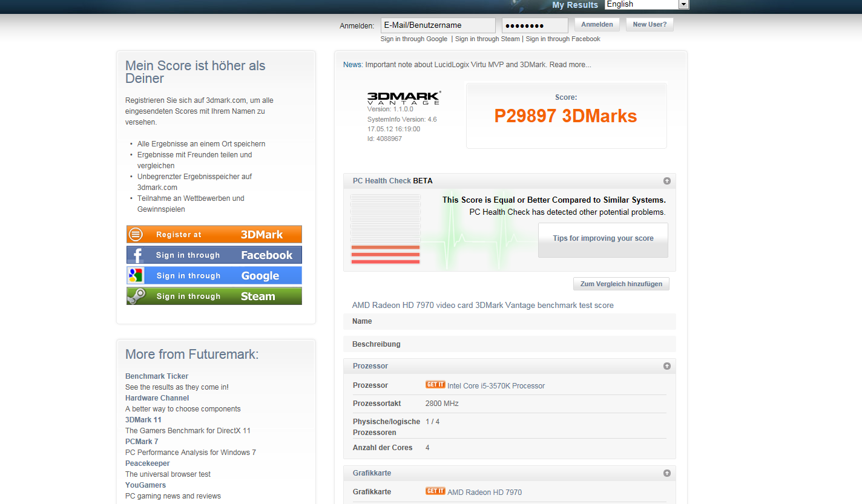Screen dimensions: 862x504
Task: Click Sign in through Facebook banner
Action: tap(214, 255)
